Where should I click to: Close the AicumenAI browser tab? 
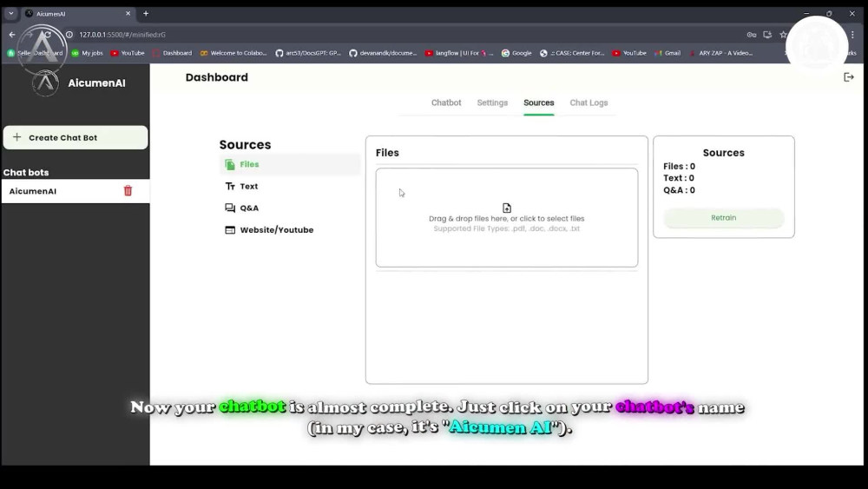pyautogui.click(x=128, y=13)
